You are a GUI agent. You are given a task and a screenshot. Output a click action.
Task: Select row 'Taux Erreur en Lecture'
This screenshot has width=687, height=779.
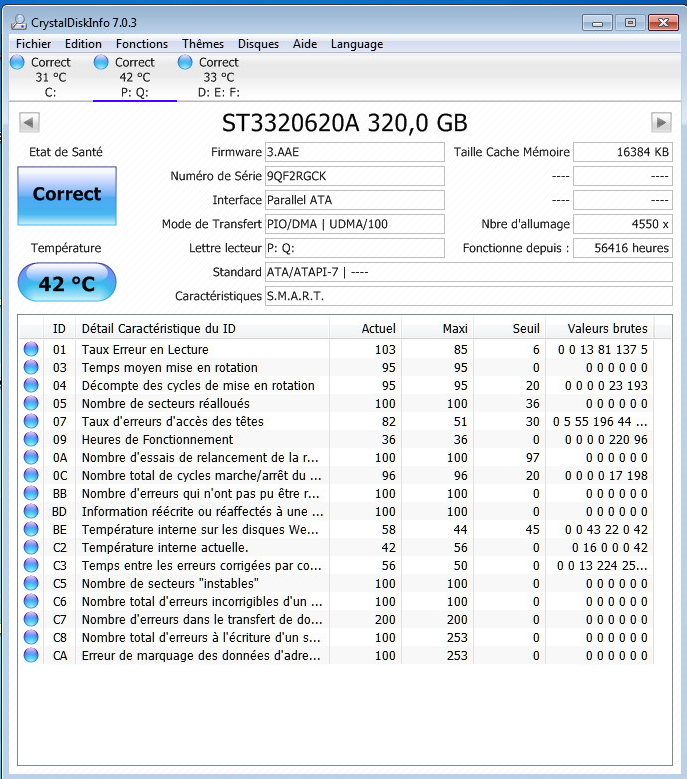(x=336, y=349)
